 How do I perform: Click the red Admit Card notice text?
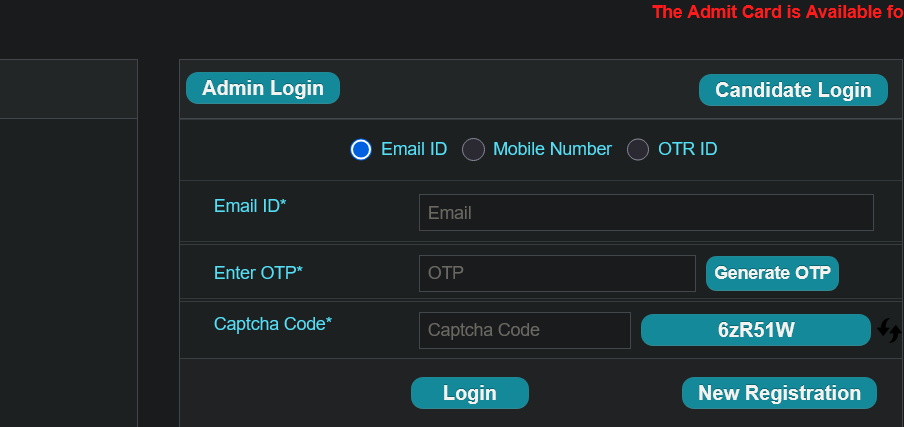pyautogui.click(x=778, y=12)
